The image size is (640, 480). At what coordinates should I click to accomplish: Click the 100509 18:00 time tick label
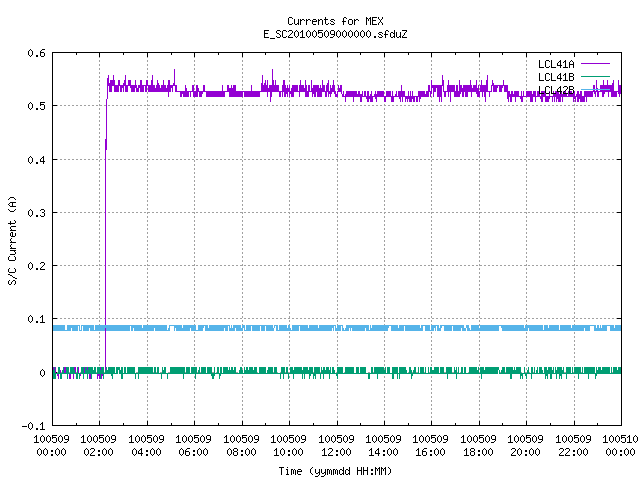click(478, 446)
